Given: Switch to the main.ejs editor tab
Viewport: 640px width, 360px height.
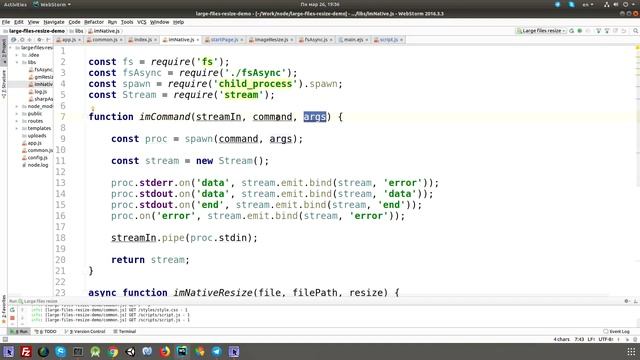Looking at the screenshot, I should 353,40.
